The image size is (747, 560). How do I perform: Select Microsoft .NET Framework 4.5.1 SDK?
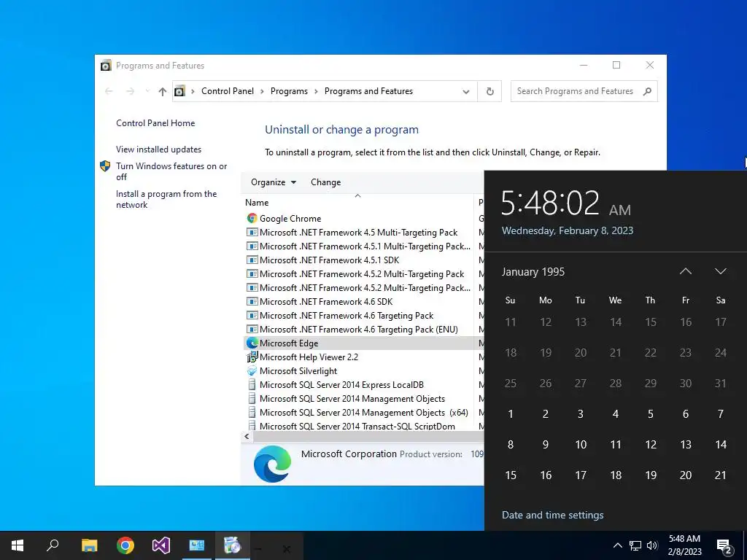point(329,260)
